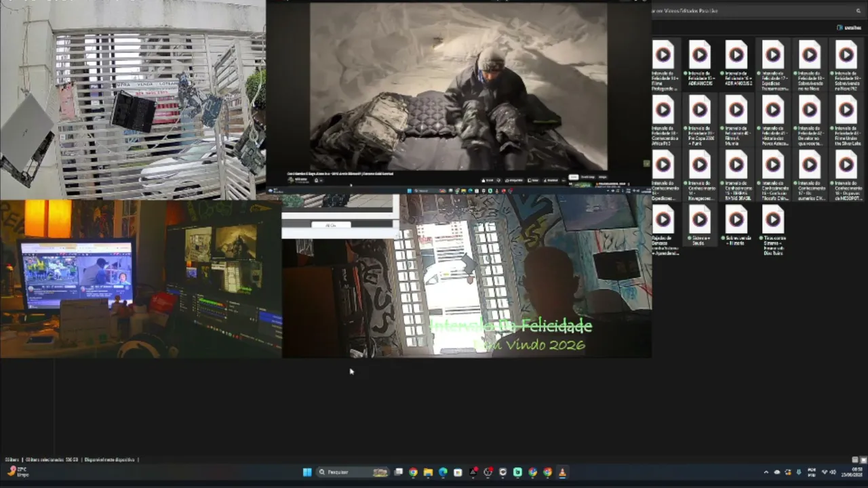
Task: Click the snow cave video in the player
Action: coord(458,87)
